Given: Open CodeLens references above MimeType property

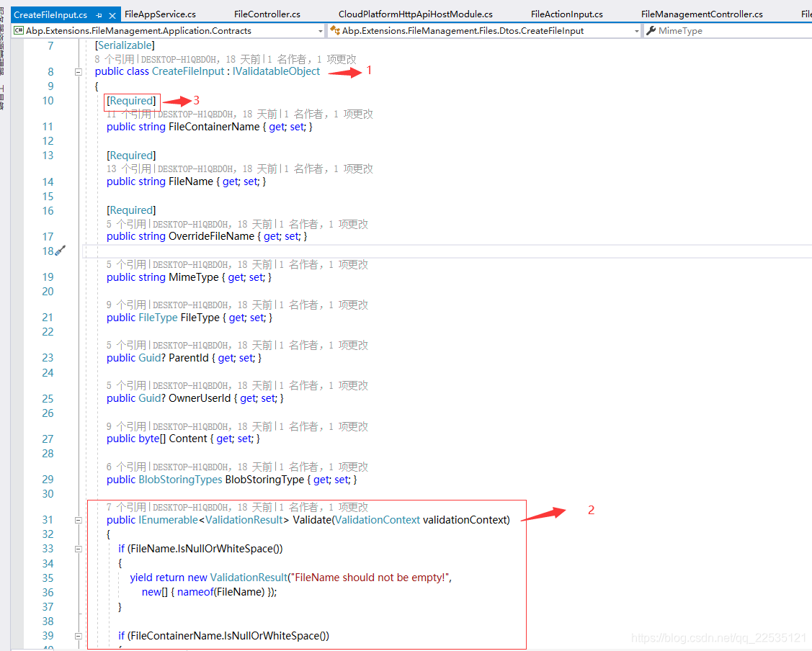Looking at the screenshot, I should click(x=127, y=264).
